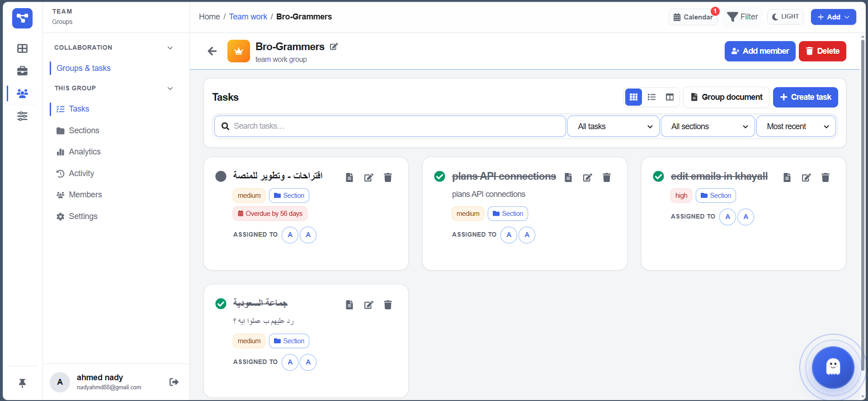Click first assignee avatar on edit emails task

(x=727, y=217)
